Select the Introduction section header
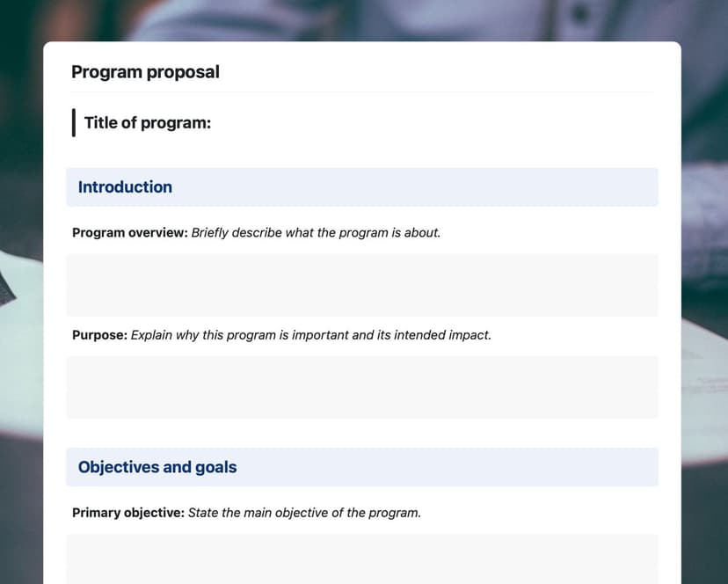 click(125, 187)
